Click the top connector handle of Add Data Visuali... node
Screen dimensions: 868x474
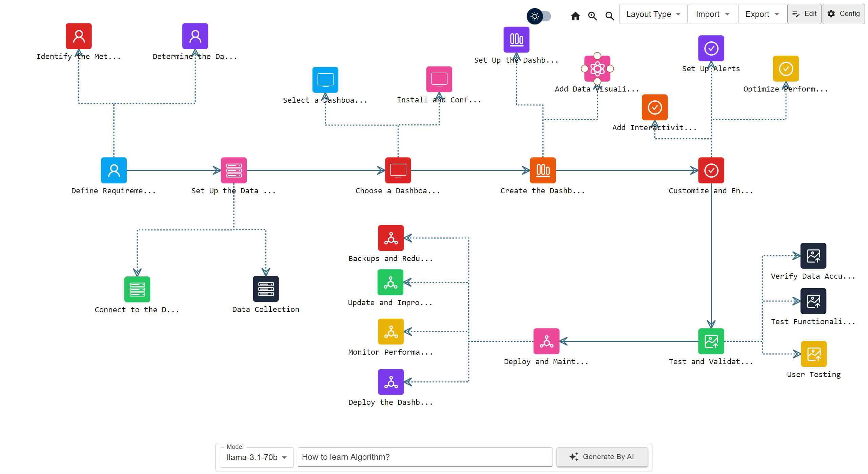coord(598,56)
